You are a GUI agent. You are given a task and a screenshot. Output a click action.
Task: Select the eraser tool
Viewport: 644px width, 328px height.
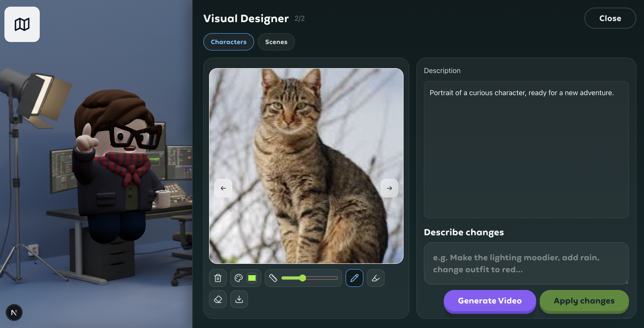[218, 299]
